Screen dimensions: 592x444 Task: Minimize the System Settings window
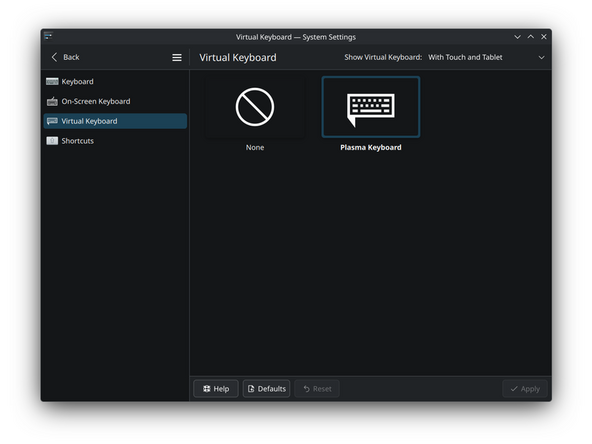pyautogui.click(x=518, y=37)
